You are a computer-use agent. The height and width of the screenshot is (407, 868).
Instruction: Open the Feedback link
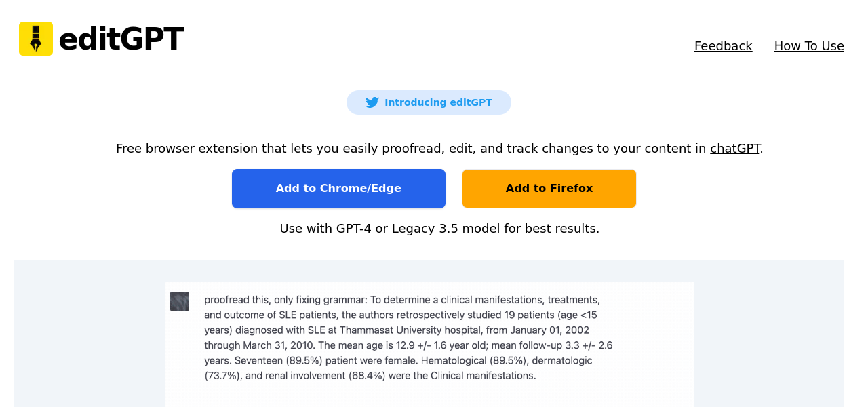point(723,46)
